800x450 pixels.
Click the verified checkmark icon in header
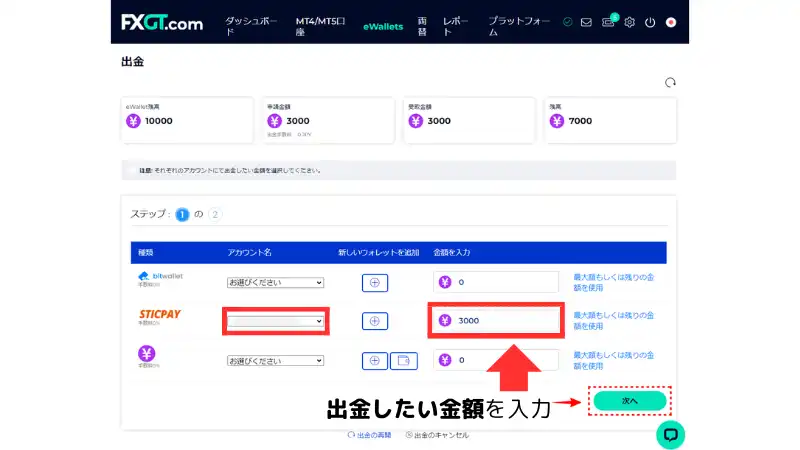[567, 22]
